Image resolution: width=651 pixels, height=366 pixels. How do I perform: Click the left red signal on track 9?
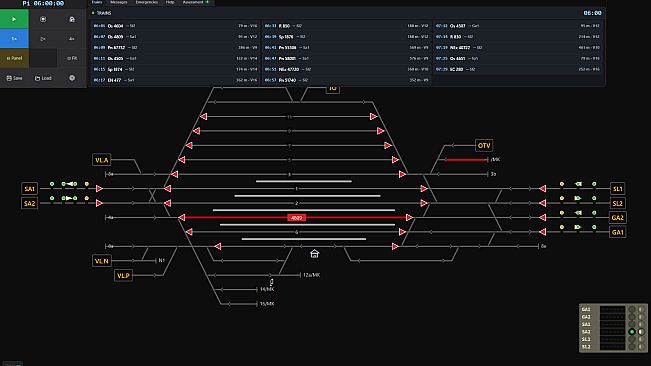tap(196, 131)
